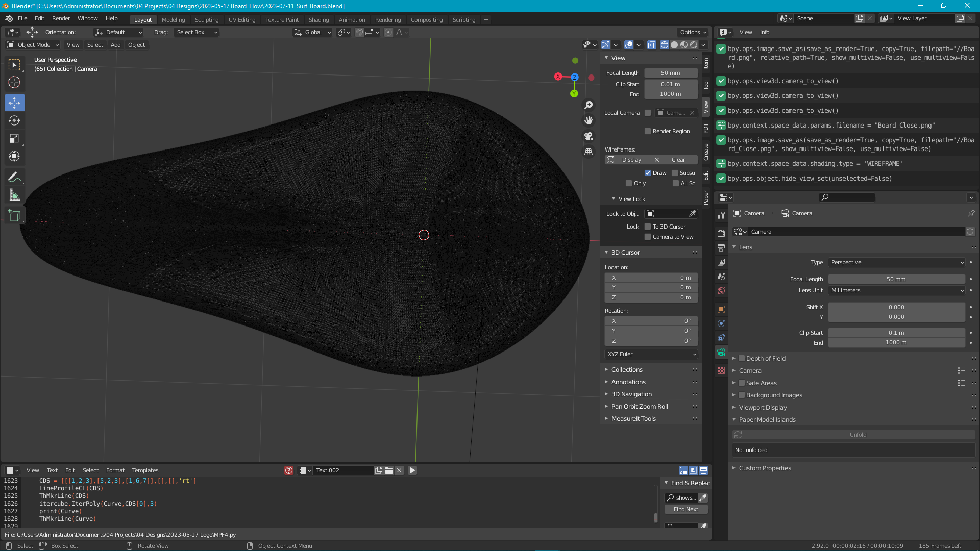
Task: Enable the Subsu checkbox
Action: 675,173
